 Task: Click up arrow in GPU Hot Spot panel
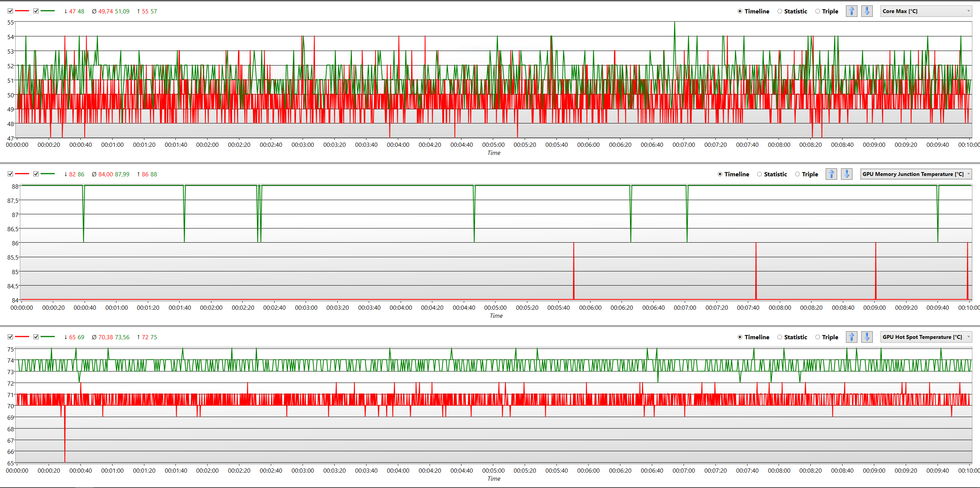[x=851, y=337]
